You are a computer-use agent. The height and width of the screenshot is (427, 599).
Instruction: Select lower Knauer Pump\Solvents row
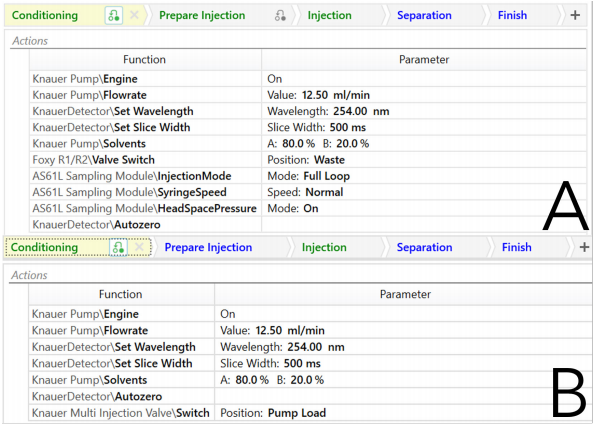tap(311, 380)
